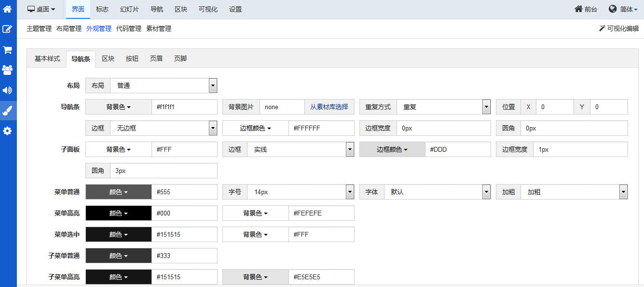Viewport: 644px width, 287px height.
Task: Open the 简体 language dropdown
Action: click(x=623, y=9)
